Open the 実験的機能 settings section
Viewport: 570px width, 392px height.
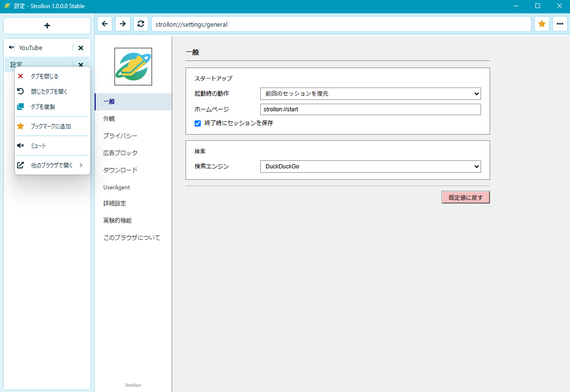(133, 221)
